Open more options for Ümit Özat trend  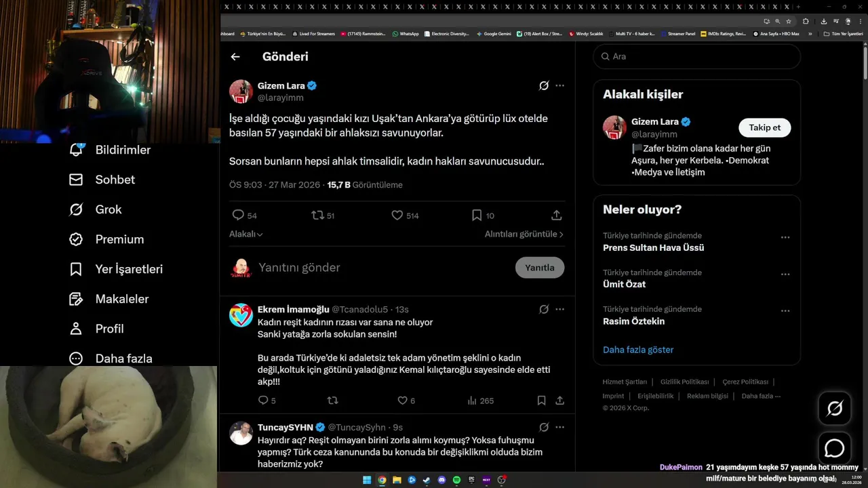tap(785, 274)
